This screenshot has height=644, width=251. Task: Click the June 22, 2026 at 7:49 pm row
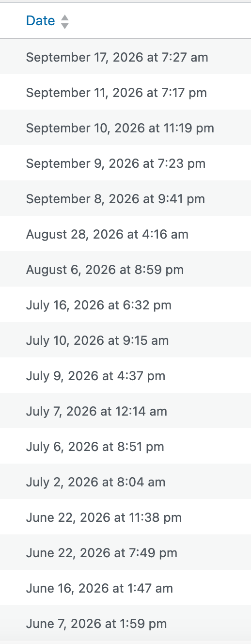coord(125,552)
